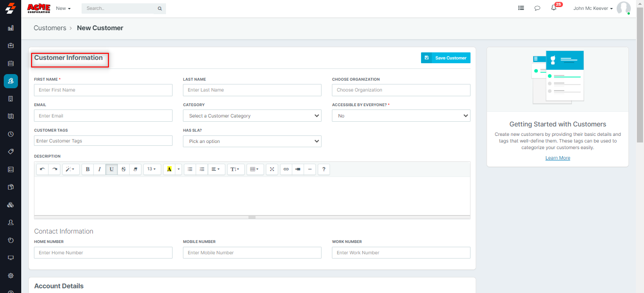Screen dimensions: 644x293
Task: Insert a link in the description editor
Action: [x=286, y=169]
